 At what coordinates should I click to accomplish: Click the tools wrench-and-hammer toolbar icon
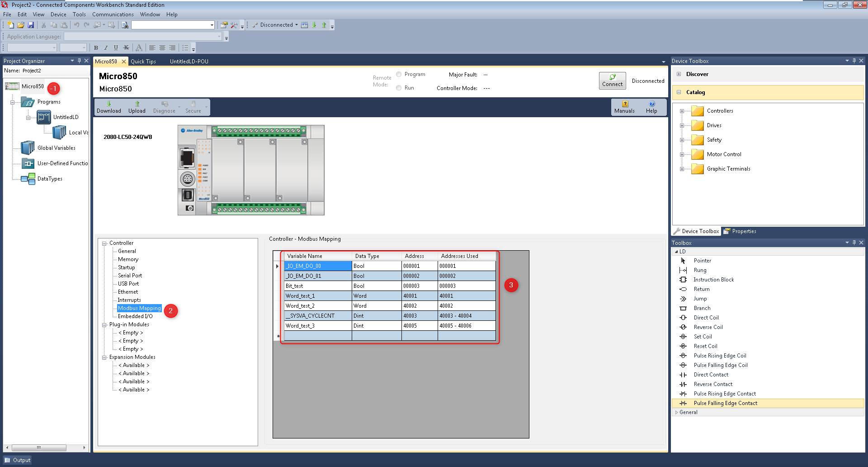(234, 25)
